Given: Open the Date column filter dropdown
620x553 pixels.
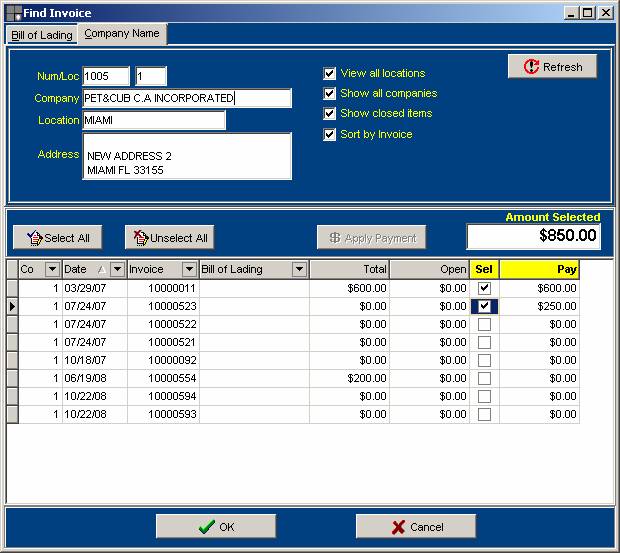Looking at the screenshot, I should (x=117, y=270).
